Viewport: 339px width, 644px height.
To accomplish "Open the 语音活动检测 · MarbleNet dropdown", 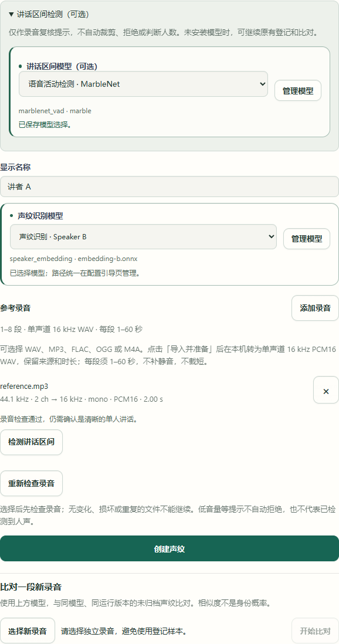I will tap(144, 84).
